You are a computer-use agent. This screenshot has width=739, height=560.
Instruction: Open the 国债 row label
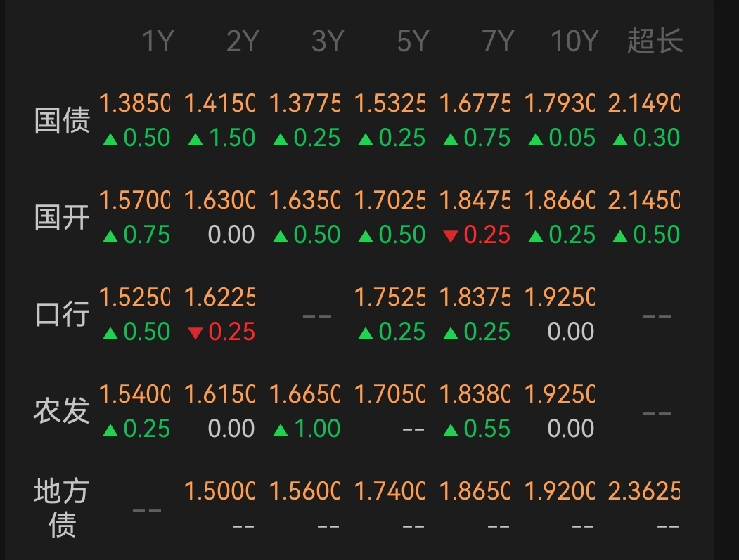[x=63, y=121]
